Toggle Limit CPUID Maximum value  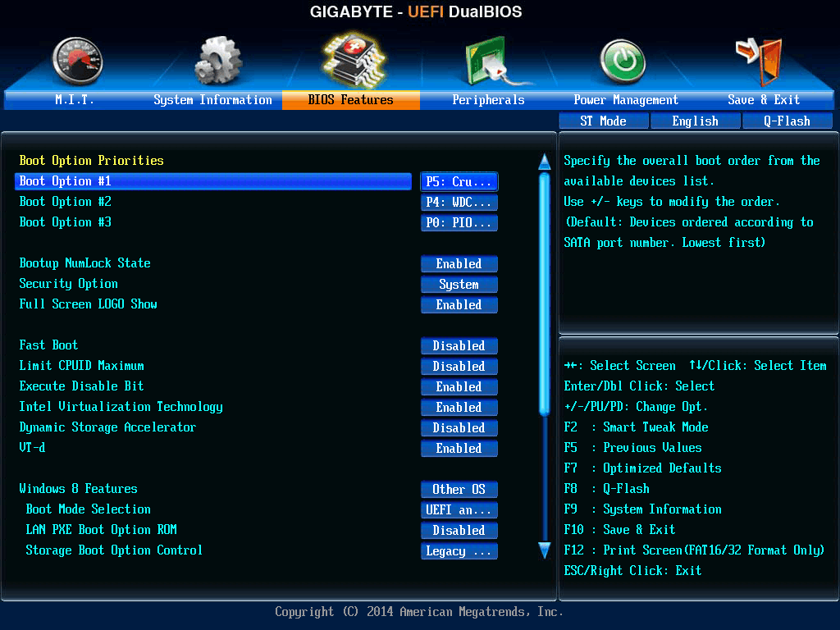click(459, 366)
